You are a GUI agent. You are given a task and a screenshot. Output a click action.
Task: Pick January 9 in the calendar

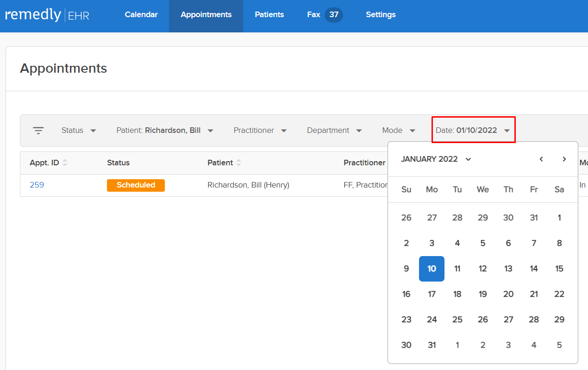[x=407, y=269]
